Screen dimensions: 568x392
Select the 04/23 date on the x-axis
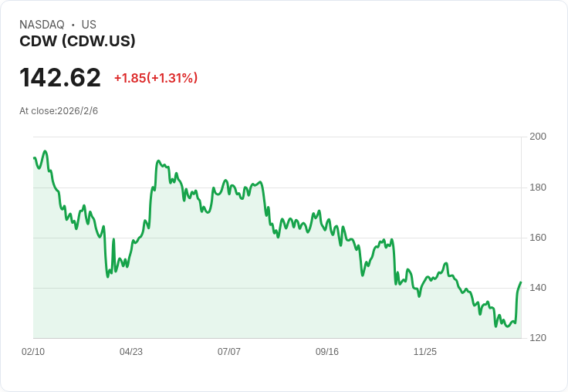[131, 352]
